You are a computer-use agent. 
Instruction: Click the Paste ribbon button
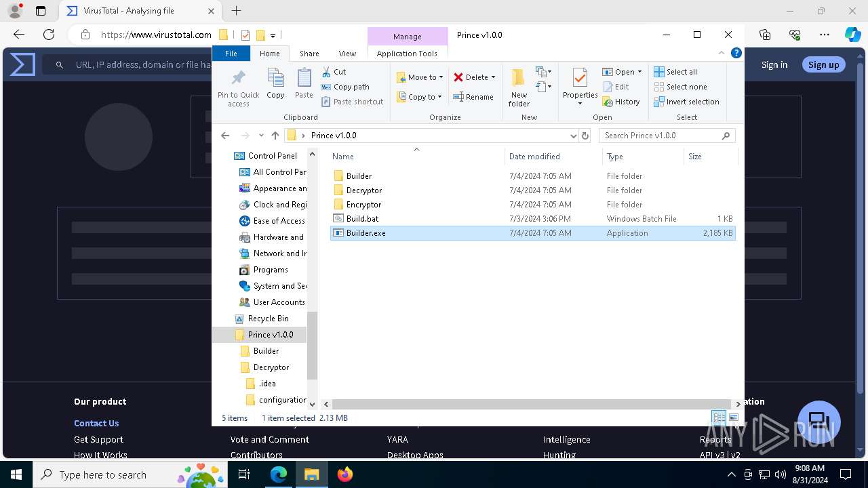[304, 83]
